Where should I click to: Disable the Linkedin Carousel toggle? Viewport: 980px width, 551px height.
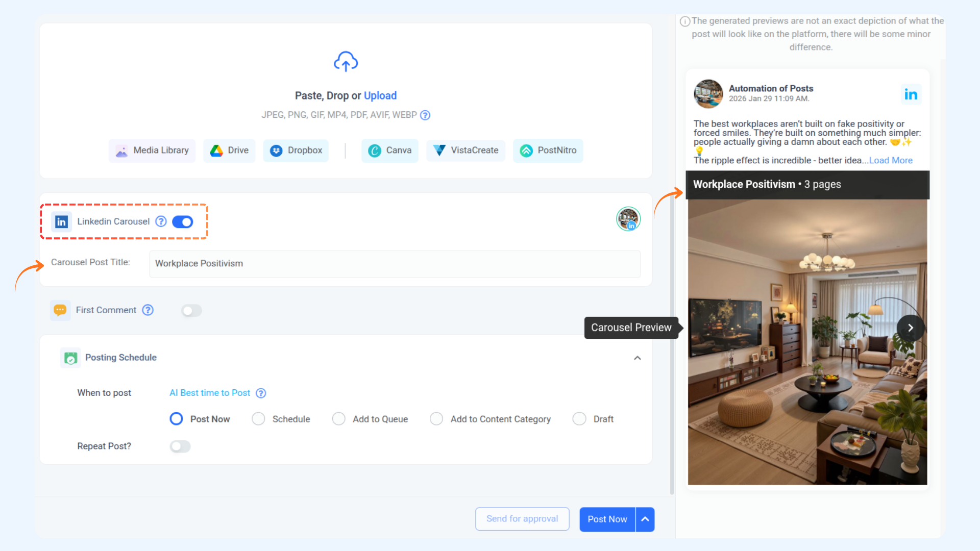183,222
